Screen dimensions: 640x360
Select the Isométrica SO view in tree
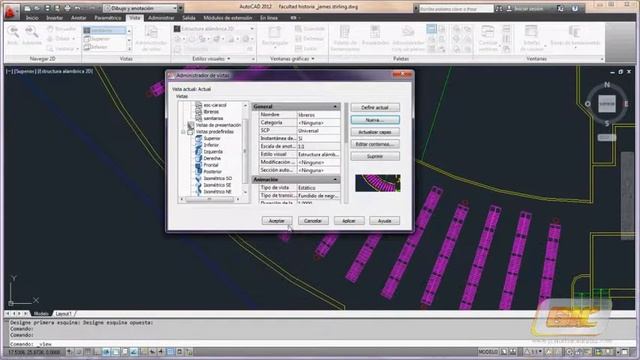(x=217, y=178)
